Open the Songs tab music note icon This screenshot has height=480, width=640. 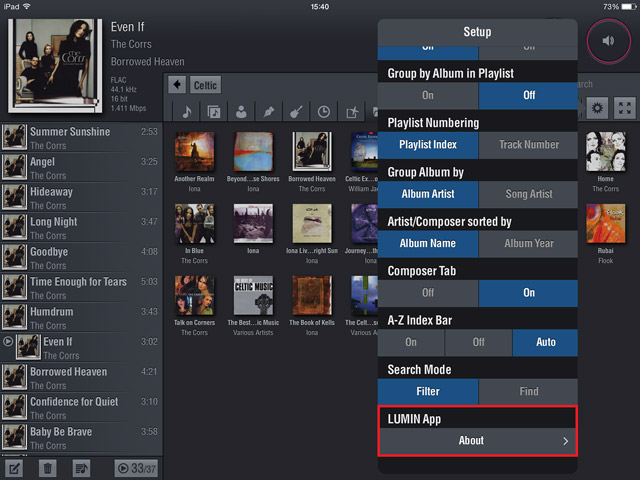point(187,111)
